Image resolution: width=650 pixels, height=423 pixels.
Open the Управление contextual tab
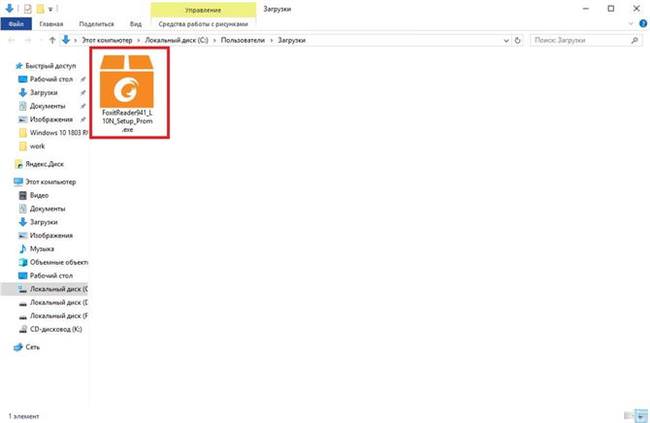point(203,10)
